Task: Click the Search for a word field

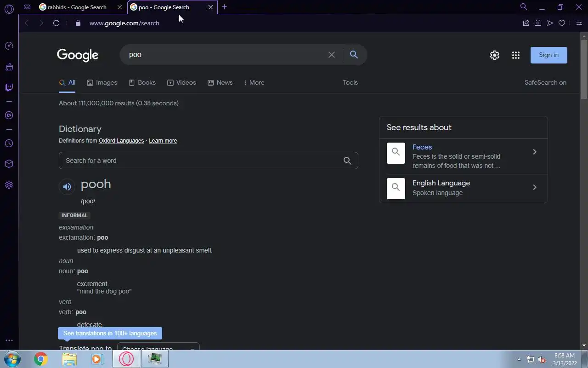Action: point(208,161)
